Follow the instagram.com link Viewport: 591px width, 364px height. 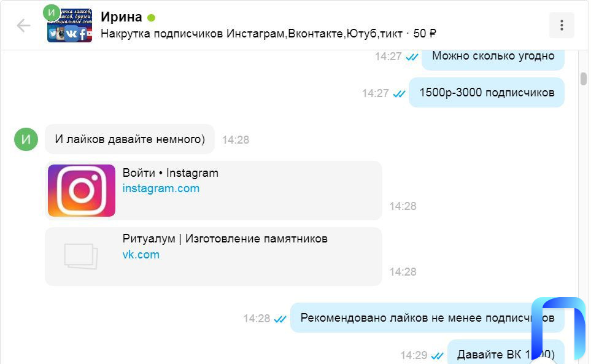(161, 188)
